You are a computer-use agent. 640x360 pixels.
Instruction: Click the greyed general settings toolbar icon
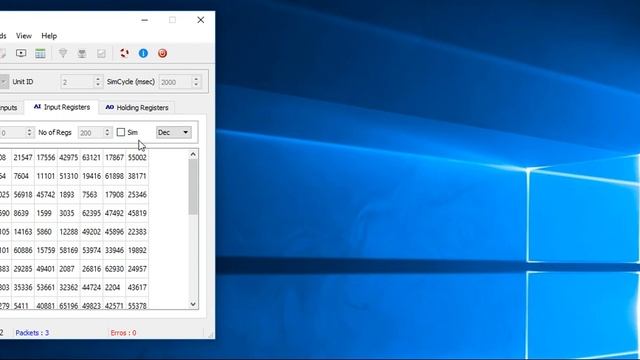pyautogui.click(x=101, y=53)
